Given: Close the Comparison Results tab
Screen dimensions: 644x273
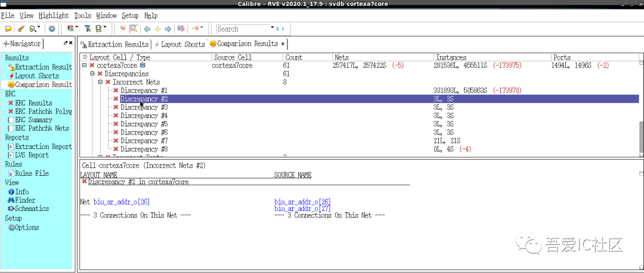Looking at the screenshot, I should tap(283, 44).
